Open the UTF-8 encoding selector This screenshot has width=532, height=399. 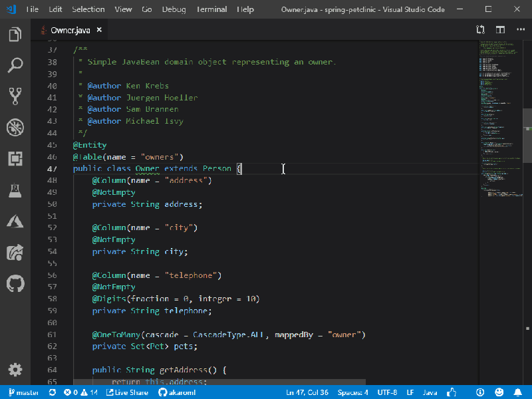387,392
